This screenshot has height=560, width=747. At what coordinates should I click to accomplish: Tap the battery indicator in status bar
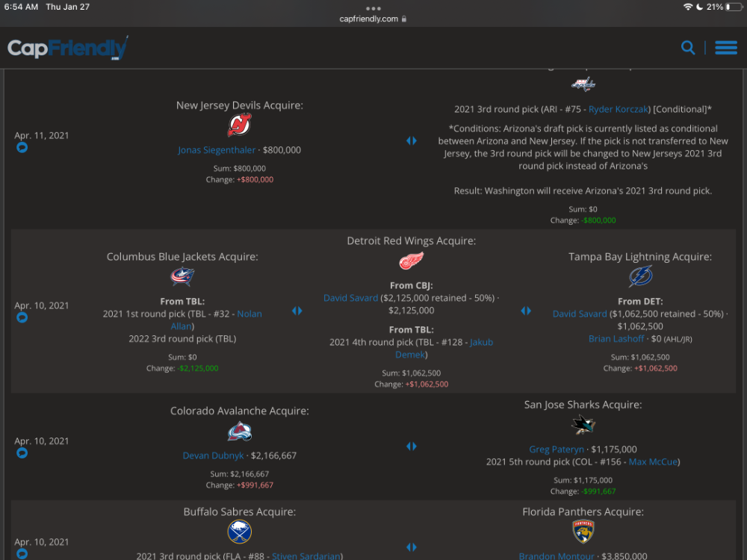tap(734, 7)
